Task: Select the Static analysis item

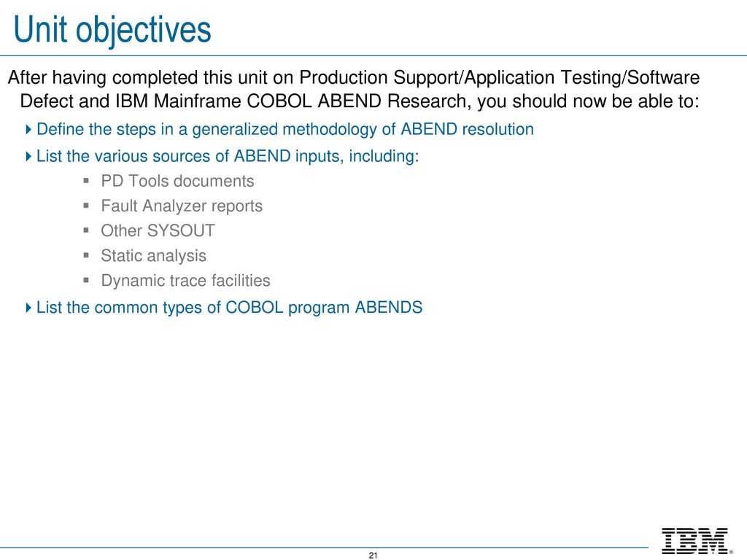Action: (x=153, y=256)
